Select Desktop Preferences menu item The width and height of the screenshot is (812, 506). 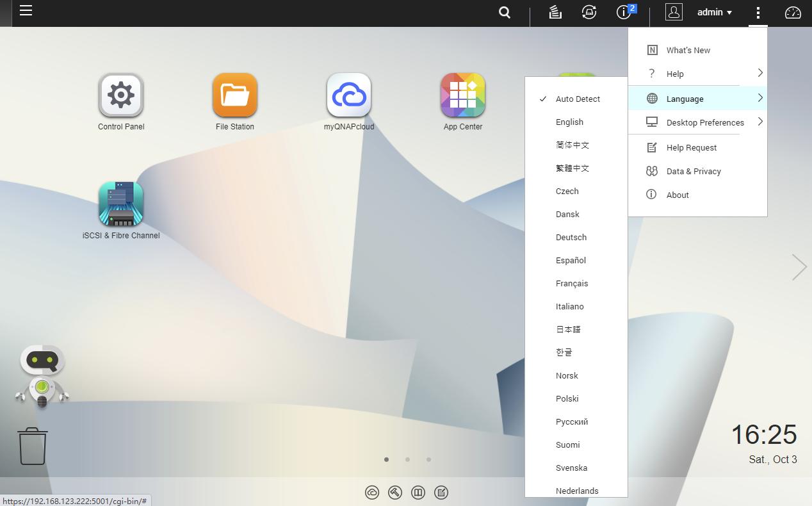pyautogui.click(x=697, y=122)
